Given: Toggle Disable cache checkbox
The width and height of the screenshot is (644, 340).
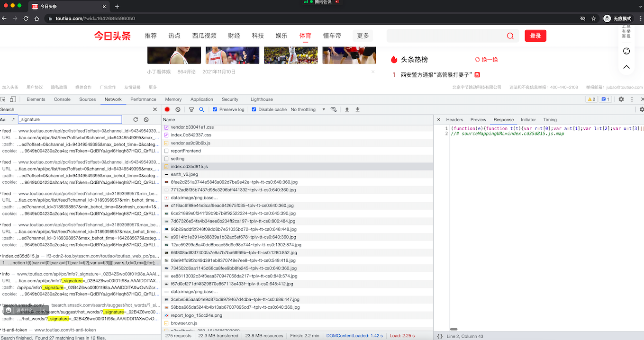Looking at the screenshot, I should pyautogui.click(x=254, y=109).
